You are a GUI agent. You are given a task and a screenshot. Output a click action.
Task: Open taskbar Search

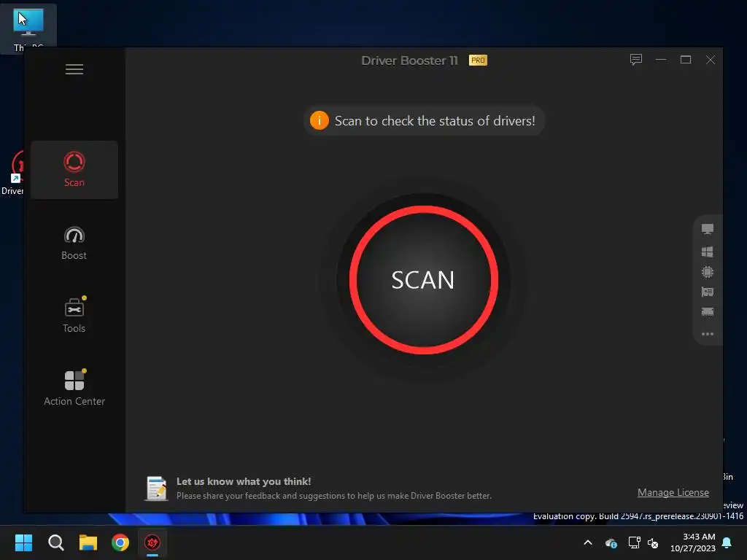(x=55, y=542)
